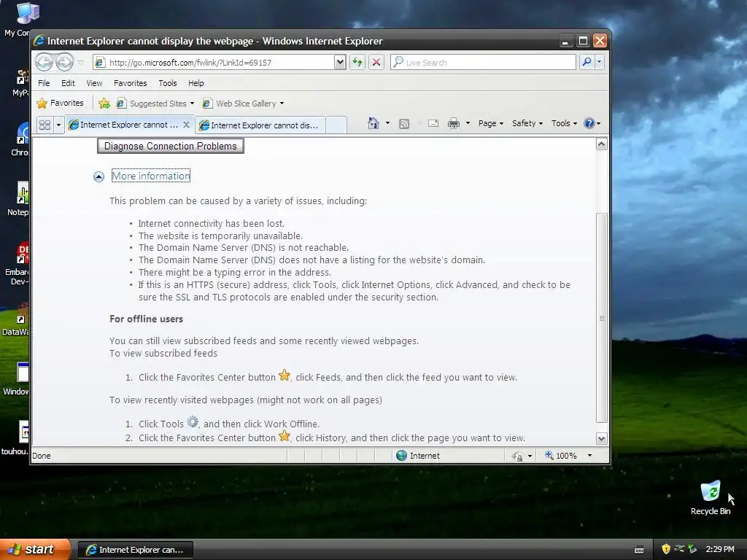Screen dimensions: 747x560
Task: Click the blue Help question mark icon
Action: point(589,123)
